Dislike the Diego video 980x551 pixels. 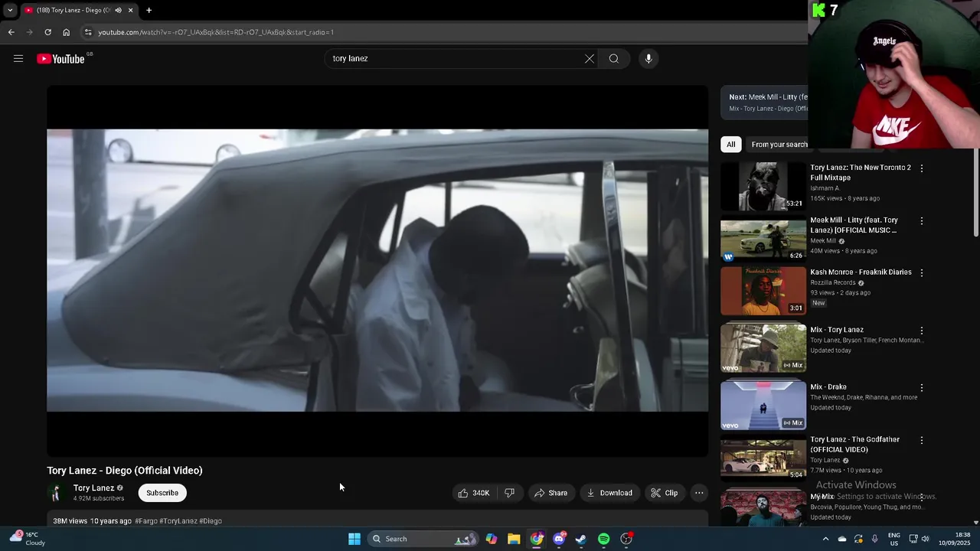coord(510,493)
